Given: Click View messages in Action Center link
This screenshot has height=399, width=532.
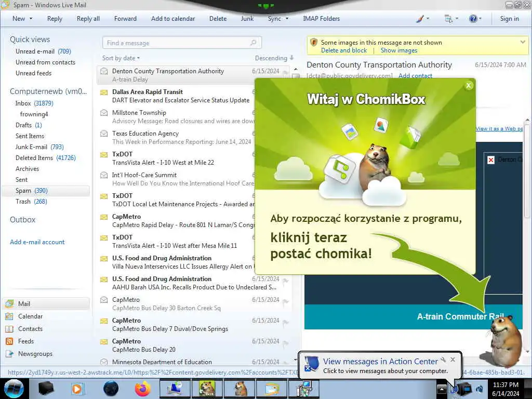Looking at the screenshot, I should click(380, 362).
